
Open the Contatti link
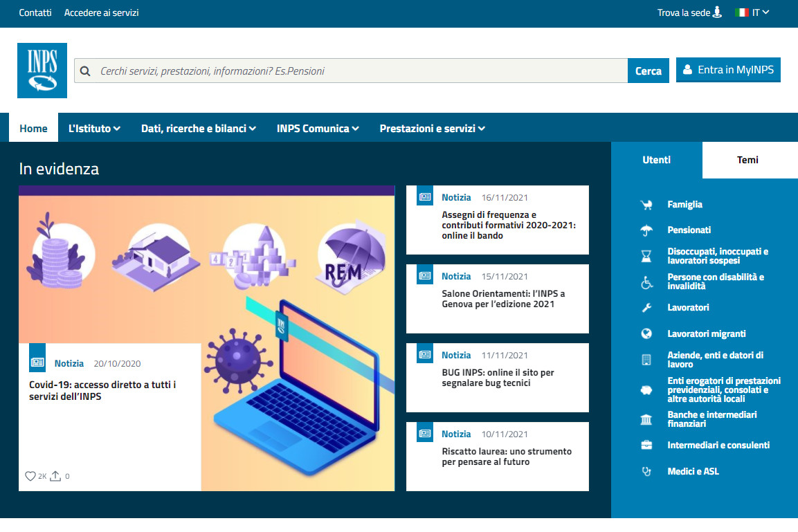pos(35,12)
